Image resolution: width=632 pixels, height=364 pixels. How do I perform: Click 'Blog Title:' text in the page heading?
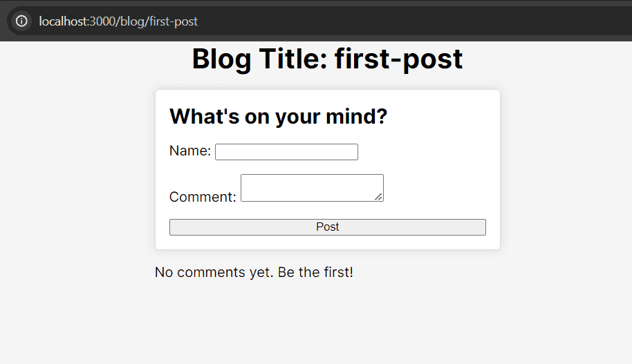[x=259, y=59]
